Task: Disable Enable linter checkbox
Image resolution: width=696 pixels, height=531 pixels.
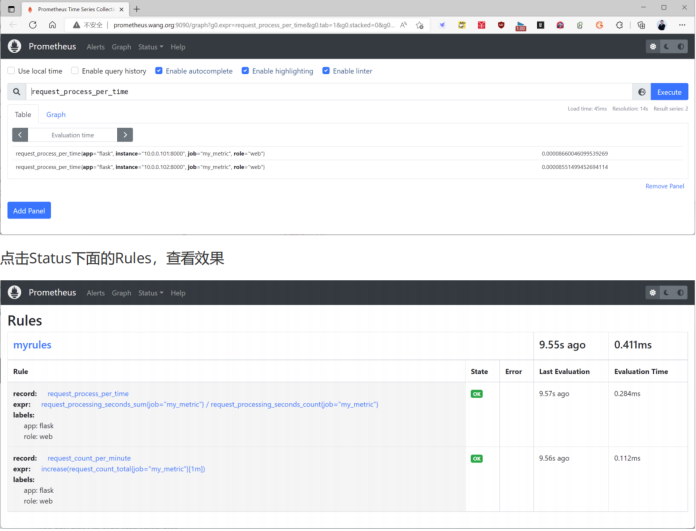Action: tap(326, 71)
